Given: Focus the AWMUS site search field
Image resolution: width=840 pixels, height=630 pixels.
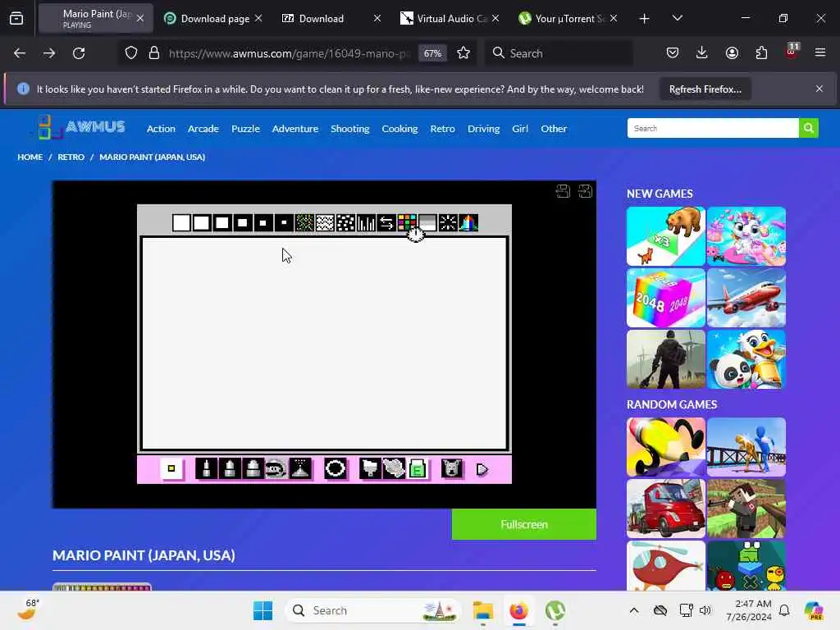Looking at the screenshot, I should coord(713,128).
